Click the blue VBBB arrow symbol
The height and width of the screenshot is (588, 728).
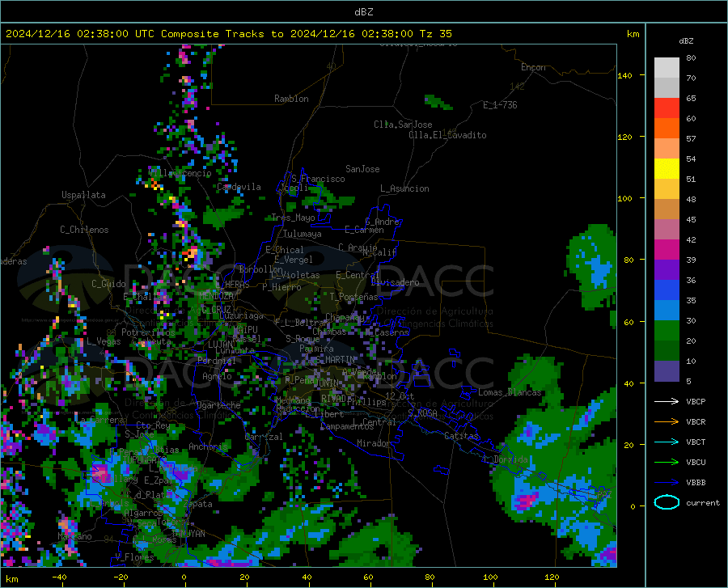[667, 482]
